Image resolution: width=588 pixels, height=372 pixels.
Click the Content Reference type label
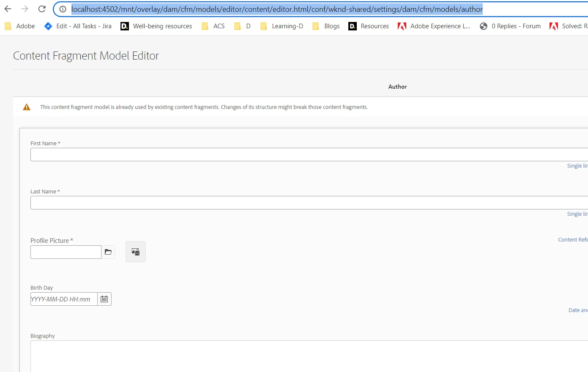(x=573, y=239)
